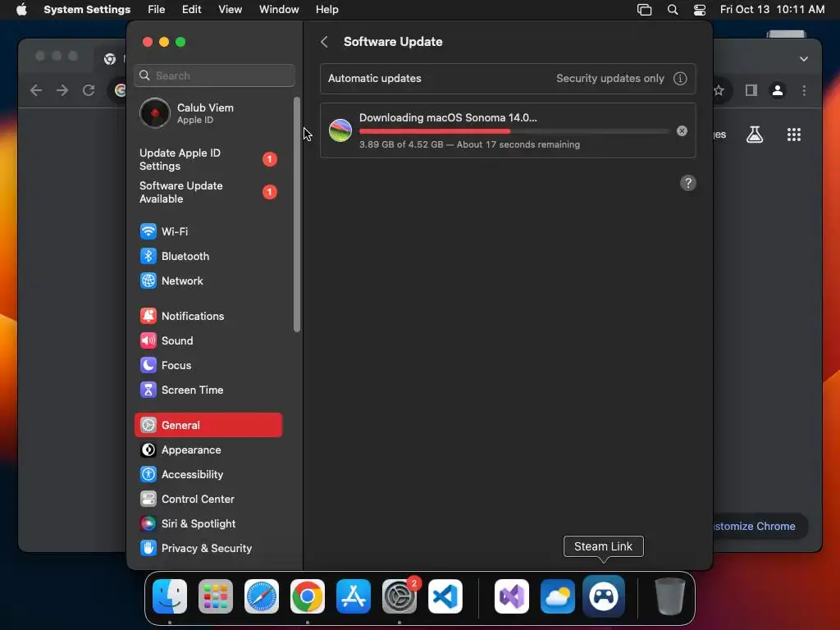Open Chrome Labs flask icon
Image resolution: width=840 pixels, height=630 pixels.
tap(755, 135)
